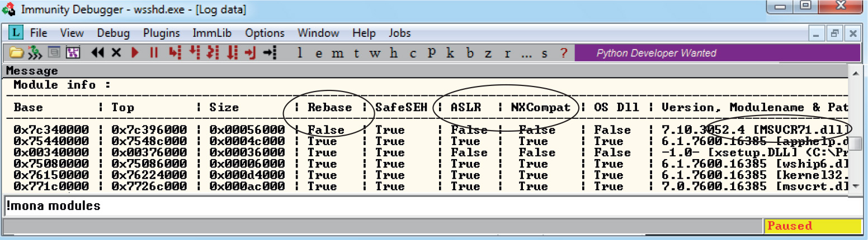The height and width of the screenshot is (240, 868).
Task: Show threads with the t button
Action: coord(356,53)
